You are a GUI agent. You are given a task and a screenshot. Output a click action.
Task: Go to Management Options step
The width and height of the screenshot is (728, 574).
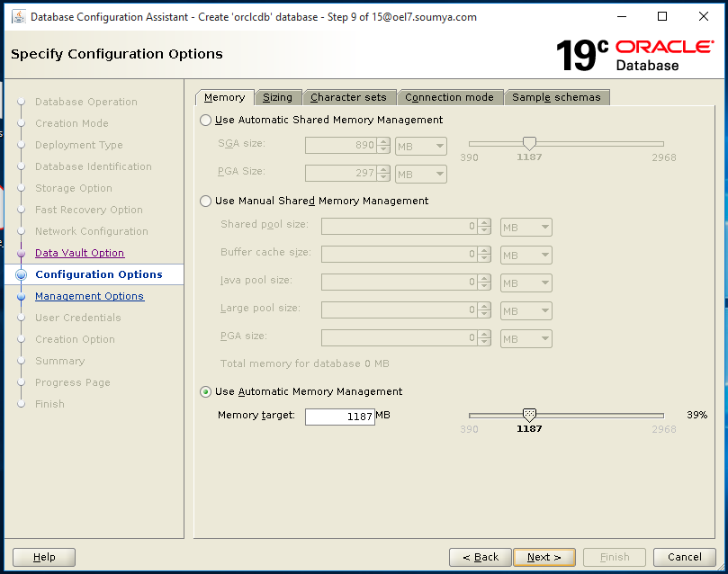(x=90, y=296)
